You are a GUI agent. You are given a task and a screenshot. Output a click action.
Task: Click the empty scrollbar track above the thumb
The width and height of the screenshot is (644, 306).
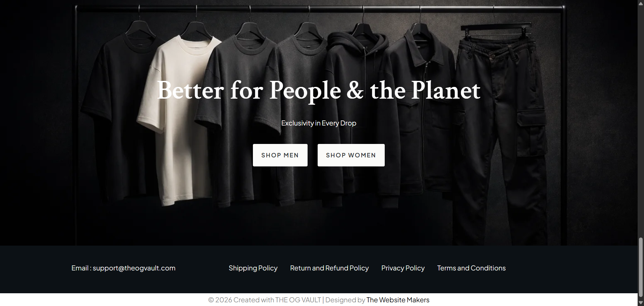pos(641,121)
